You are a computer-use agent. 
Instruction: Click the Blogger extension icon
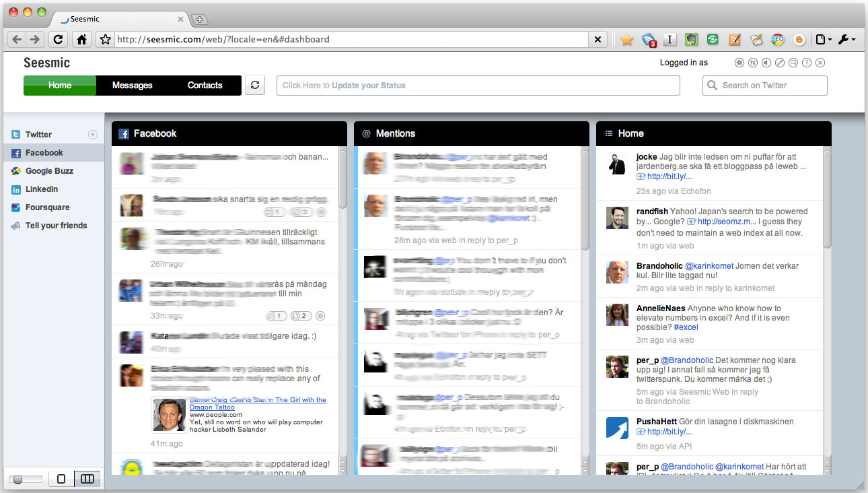click(799, 40)
